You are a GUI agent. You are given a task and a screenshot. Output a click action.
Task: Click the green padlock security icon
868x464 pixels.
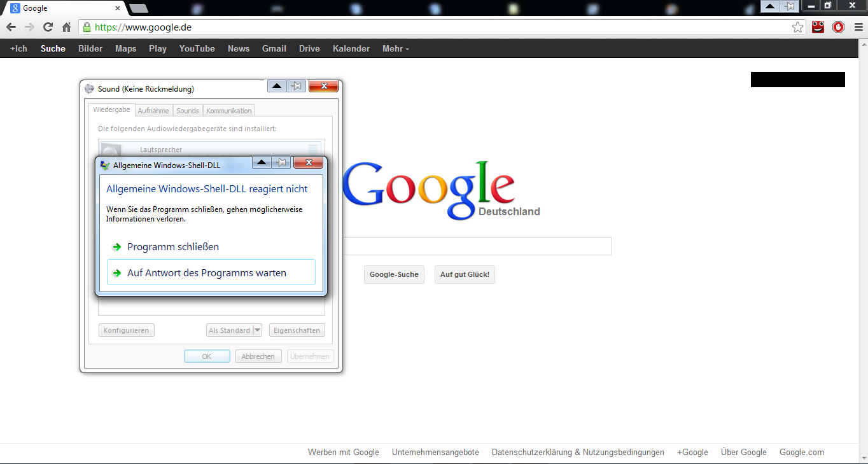(87, 27)
